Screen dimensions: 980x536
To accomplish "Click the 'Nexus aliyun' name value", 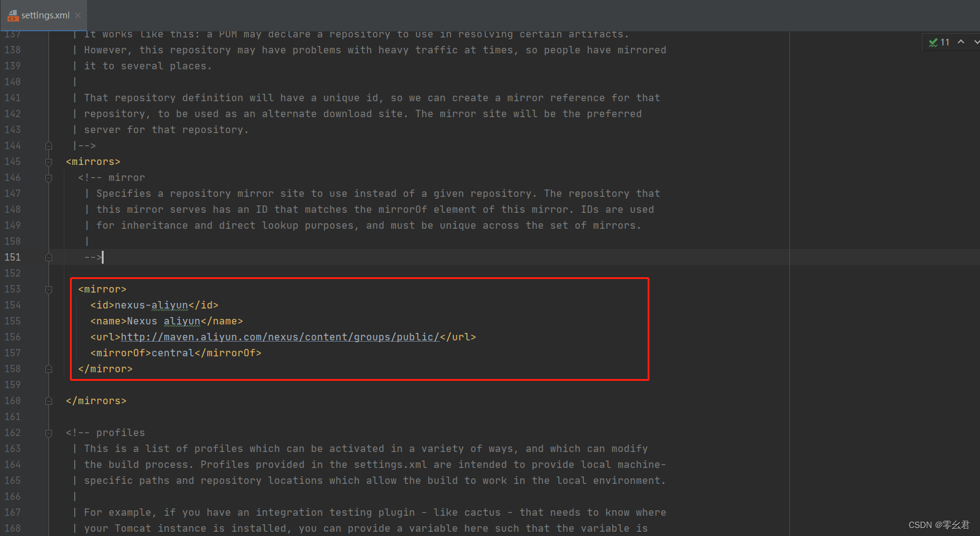I will pyautogui.click(x=164, y=321).
